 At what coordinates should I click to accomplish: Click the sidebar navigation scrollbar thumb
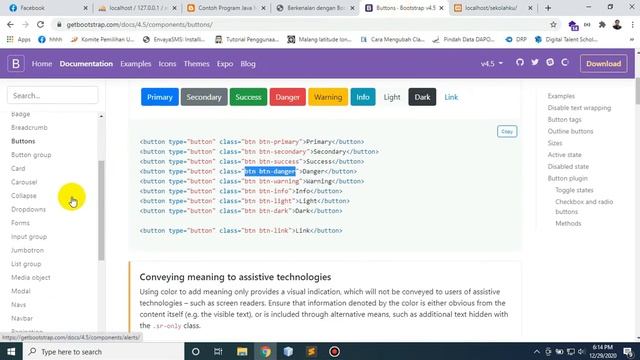point(101,210)
